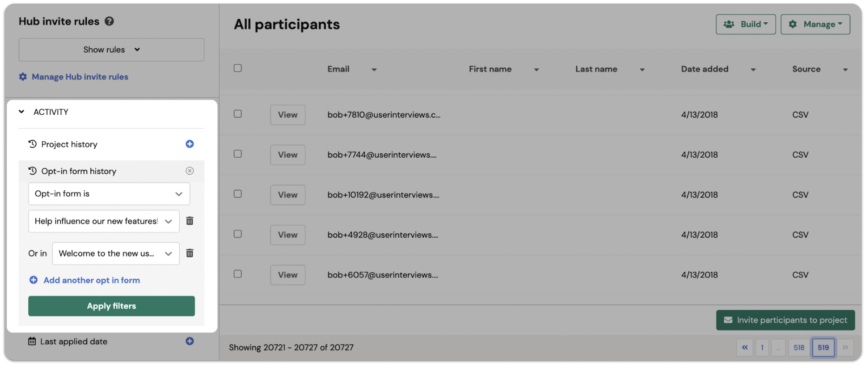
Task: Click Invite participants to project
Action: [x=786, y=320]
